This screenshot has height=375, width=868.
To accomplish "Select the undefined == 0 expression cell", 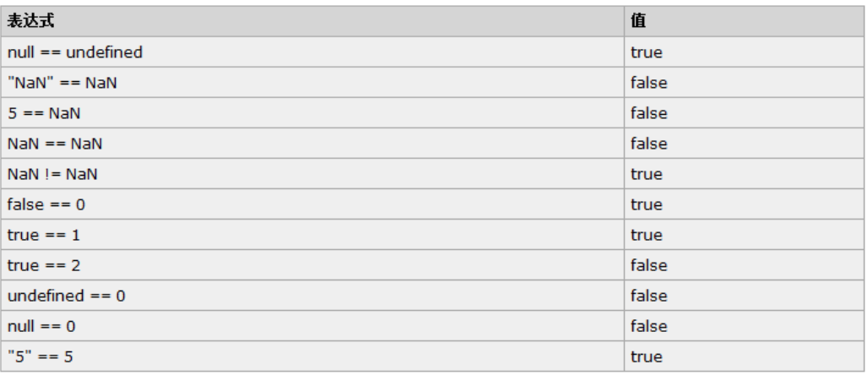I will coord(67,296).
